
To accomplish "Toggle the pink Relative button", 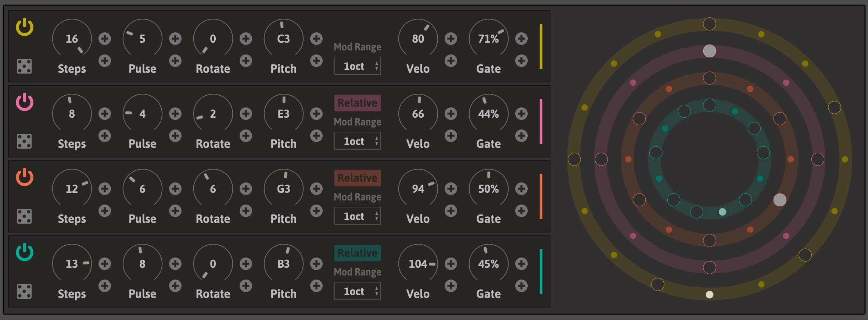I will (x=357, y=103).
